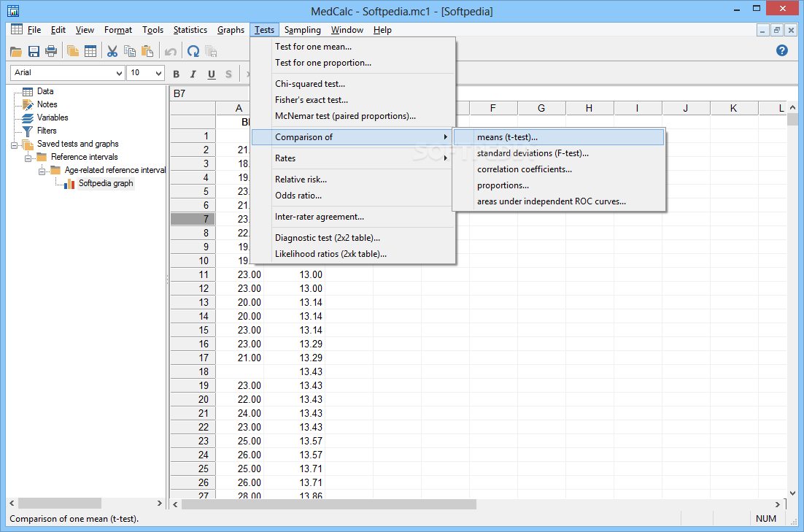
Task: Click the Copy icon in toolbar
Action: [130, 51]
